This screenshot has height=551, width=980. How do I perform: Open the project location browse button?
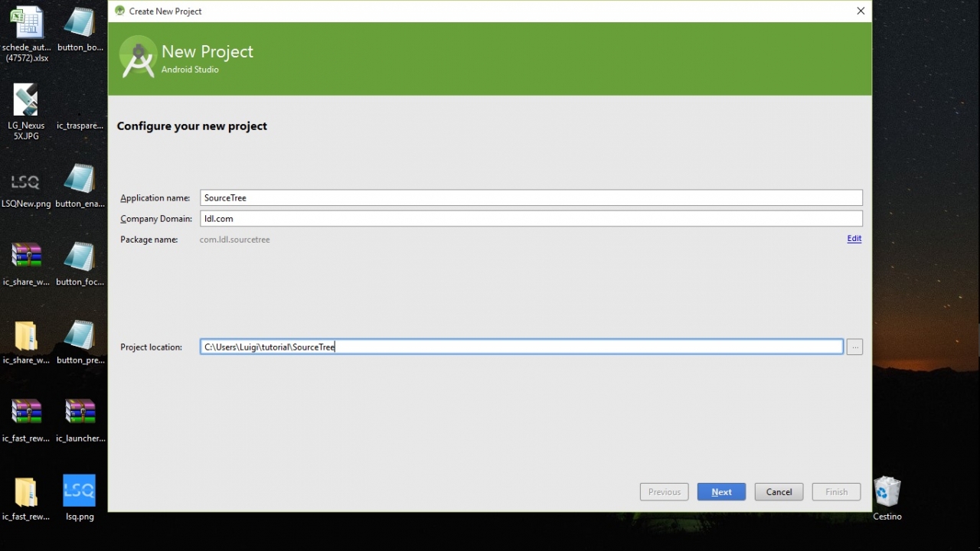tap(854, 347)
